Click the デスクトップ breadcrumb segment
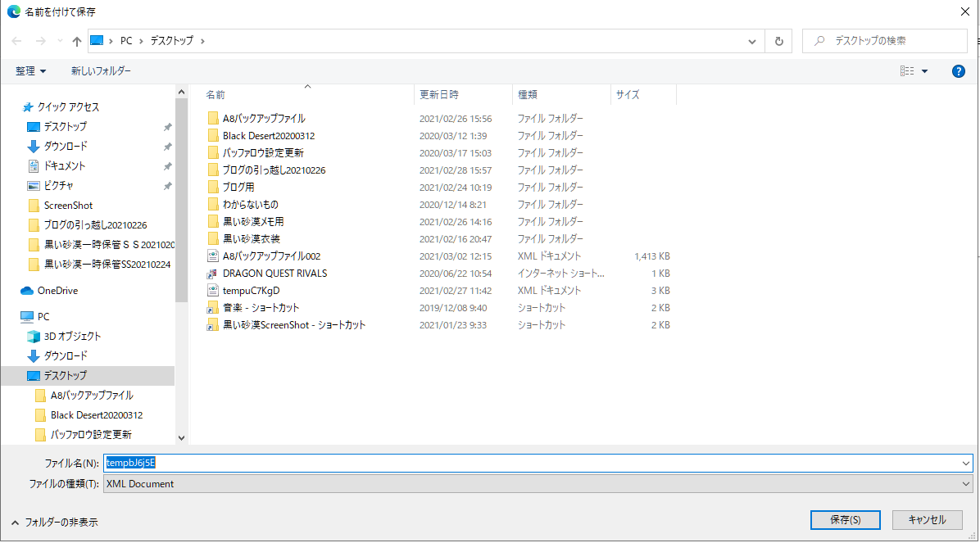This screenshot has height=543, width=980. (172, 41)
